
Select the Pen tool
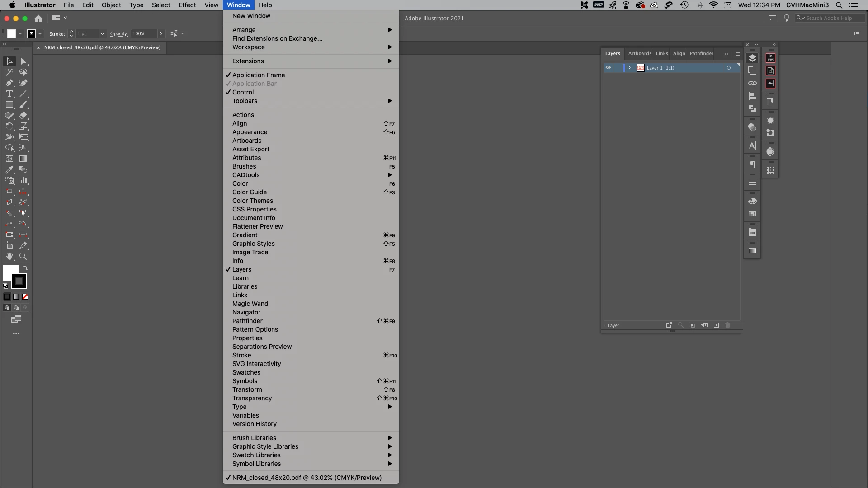(x=9, y=83)
